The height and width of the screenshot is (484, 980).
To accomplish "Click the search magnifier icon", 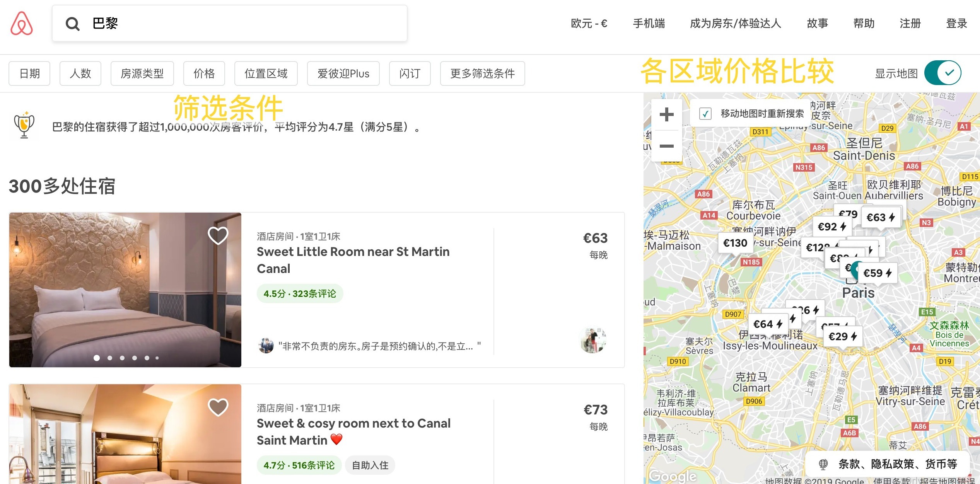I will pos(72,24).
